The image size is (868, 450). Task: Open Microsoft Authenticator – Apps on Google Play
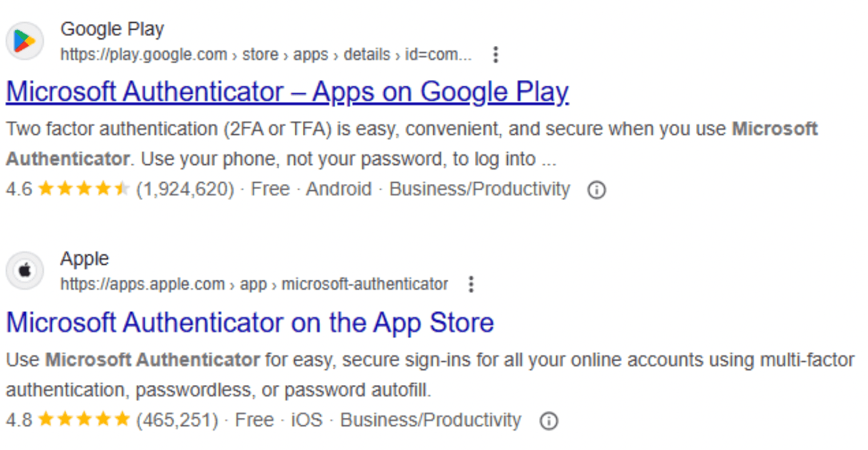pos(287,92)
